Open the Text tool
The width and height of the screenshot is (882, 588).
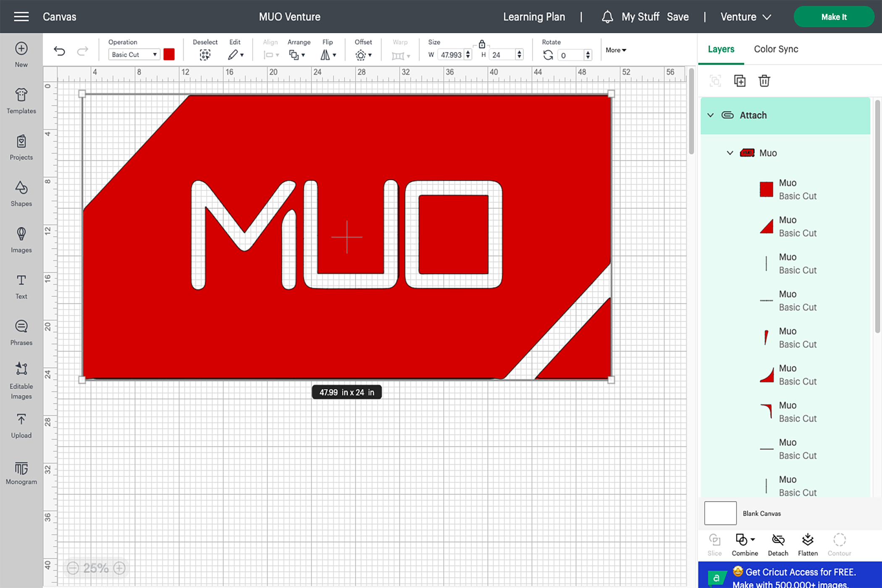coord(21,286)
